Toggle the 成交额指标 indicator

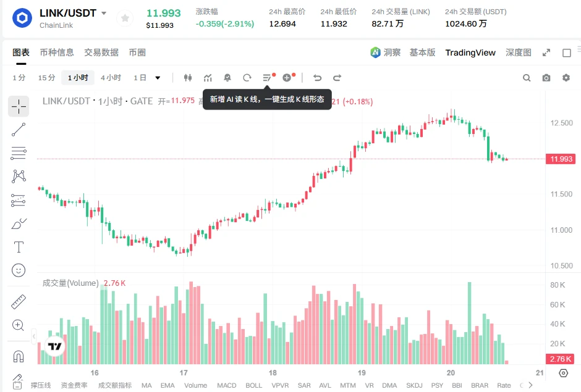point(115,385)
